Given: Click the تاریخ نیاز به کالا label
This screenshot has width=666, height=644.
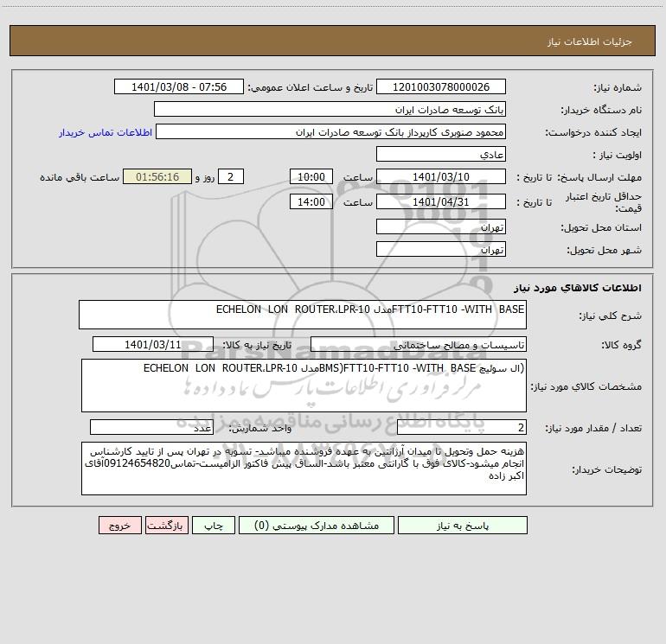Looking at the screenshot, I should click(258, 345).
